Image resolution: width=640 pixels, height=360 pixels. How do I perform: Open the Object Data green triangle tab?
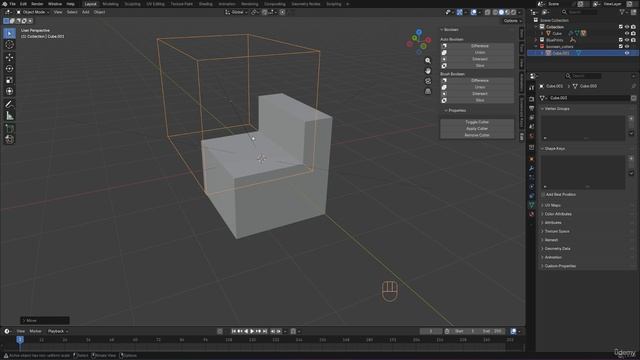point(531,204)
